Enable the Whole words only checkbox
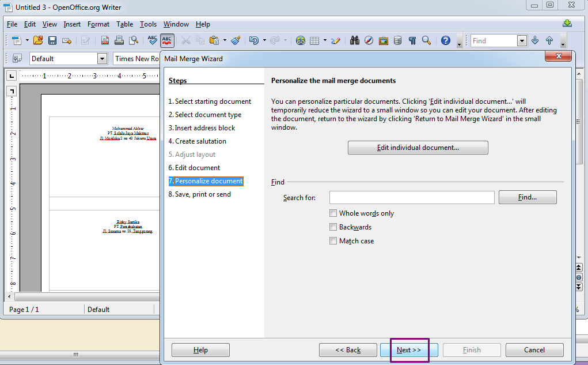This screenshot has width=588, height=365. tap(333, 213)
